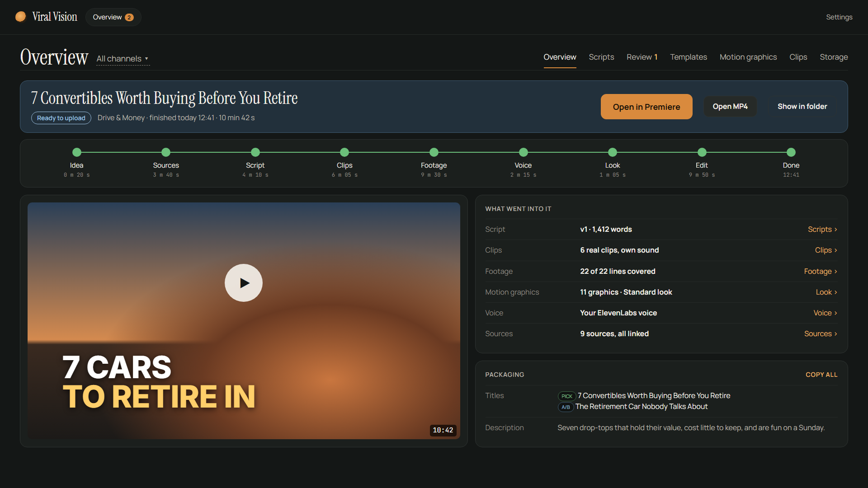Switch to the Scripts tab
Screen dimensions: 868x488
[601, 57]
